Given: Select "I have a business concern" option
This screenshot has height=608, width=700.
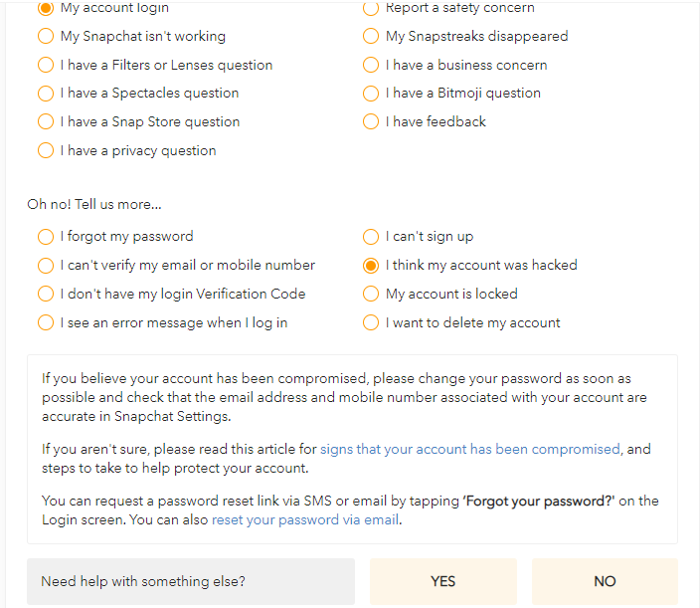Looking at the screenshot, I should [371, 65].
